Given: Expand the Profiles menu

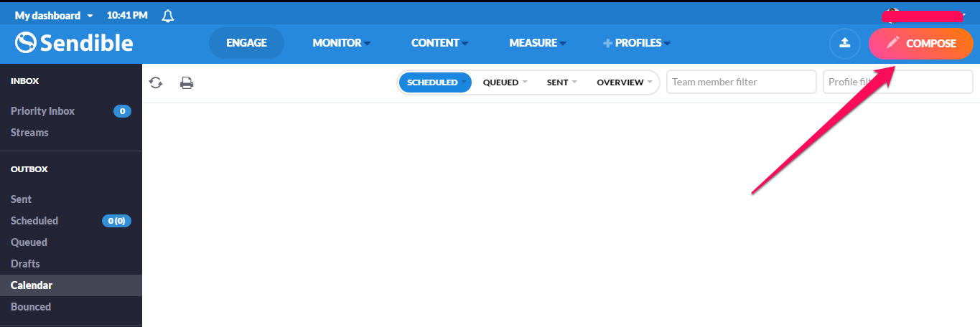Looking at the screenshot, I should coord(637,43).
